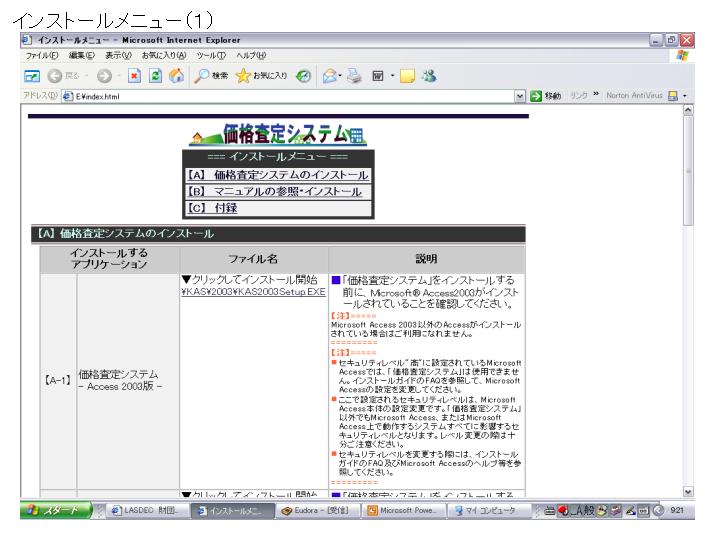This screenshot has height=540, width=720.
Task: Open Mail button dropdown arrow
Action: [x=340, y=76]
